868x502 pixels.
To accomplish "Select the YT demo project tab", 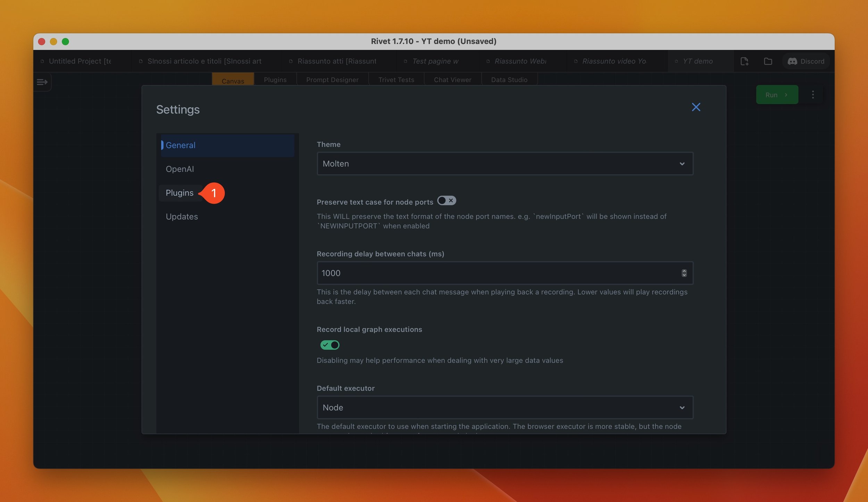I will (700, 61).
